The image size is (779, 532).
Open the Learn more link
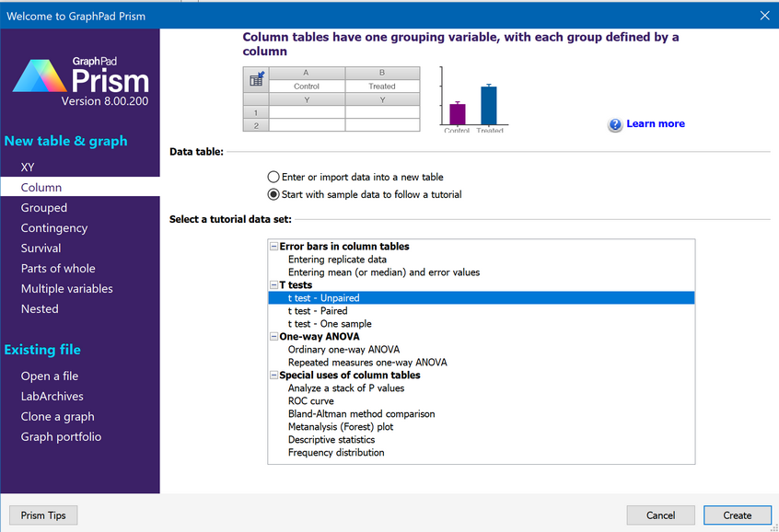[655, 124]
